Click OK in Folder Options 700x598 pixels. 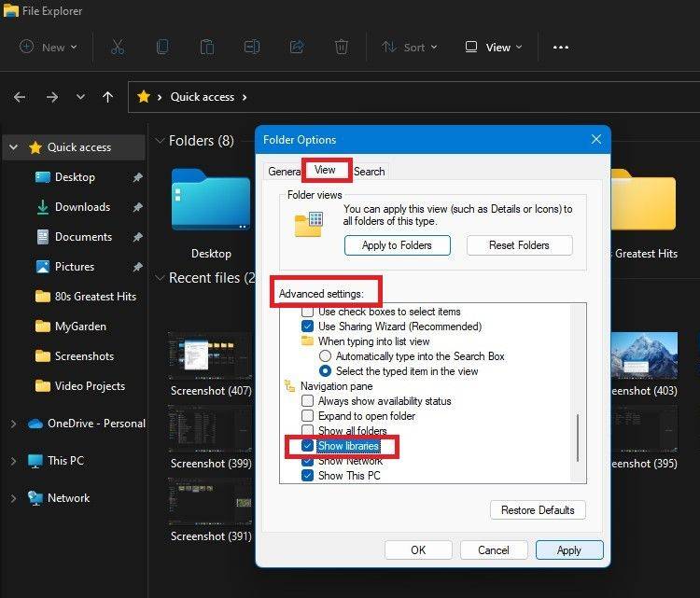tap(418, 549)
